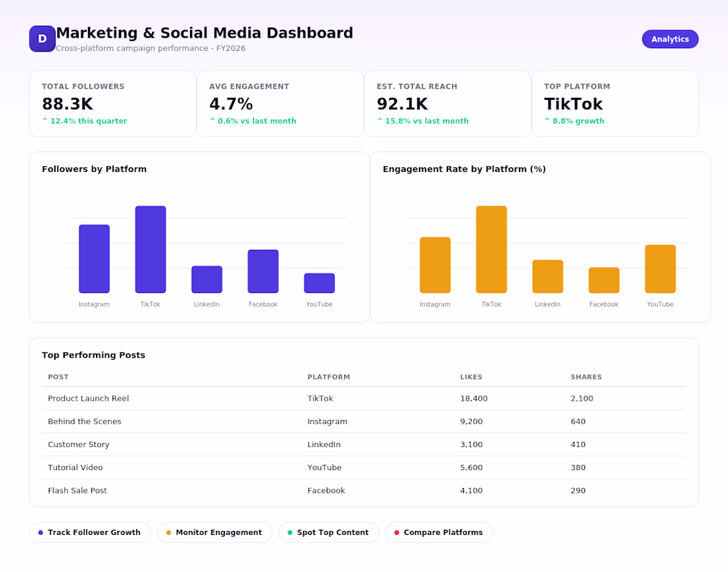This screenshot has width=728, height=572.
Task: Select the Behind the Scenes post
Action: 85,421
